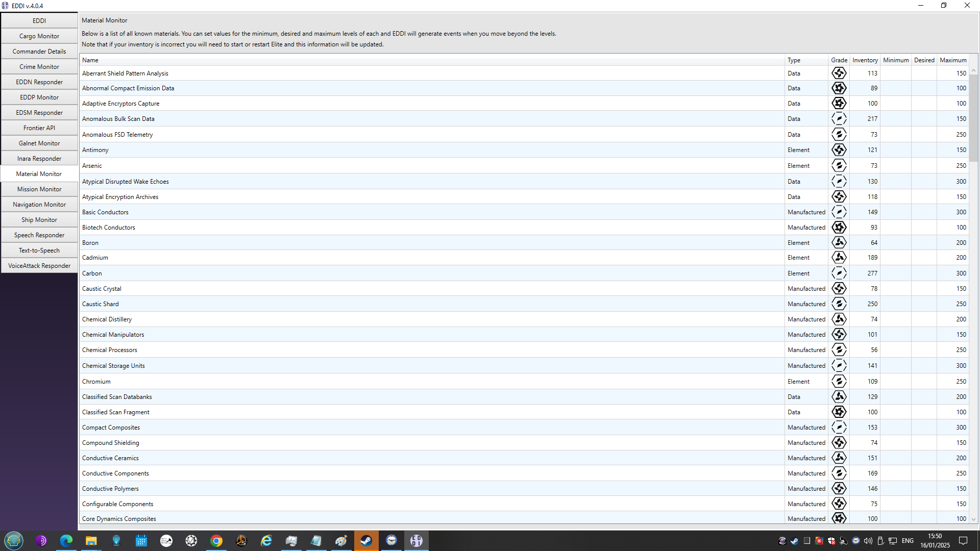Click the grade icon for Antimony
The height and width of the screenshot is (551, 980).
[x=839, y=149]
